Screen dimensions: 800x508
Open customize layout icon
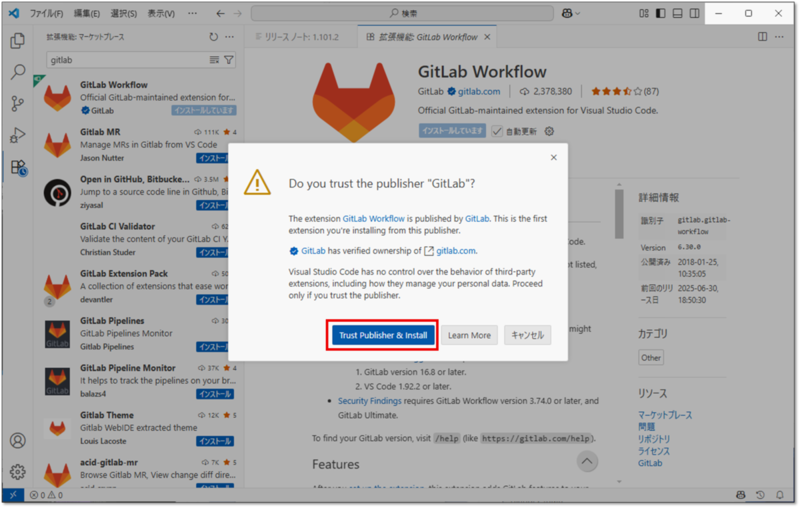(x=644, y=13)
